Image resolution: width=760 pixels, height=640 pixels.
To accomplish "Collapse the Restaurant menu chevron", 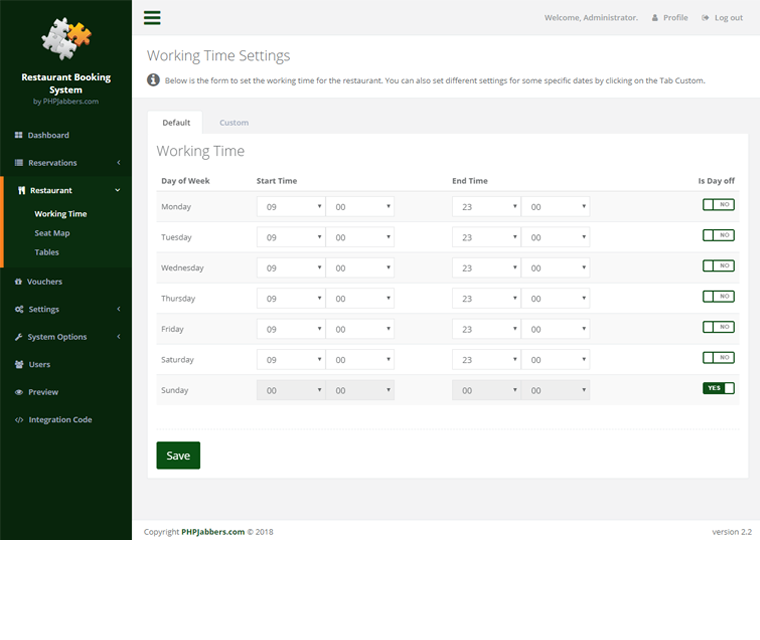I will [117, 190].
